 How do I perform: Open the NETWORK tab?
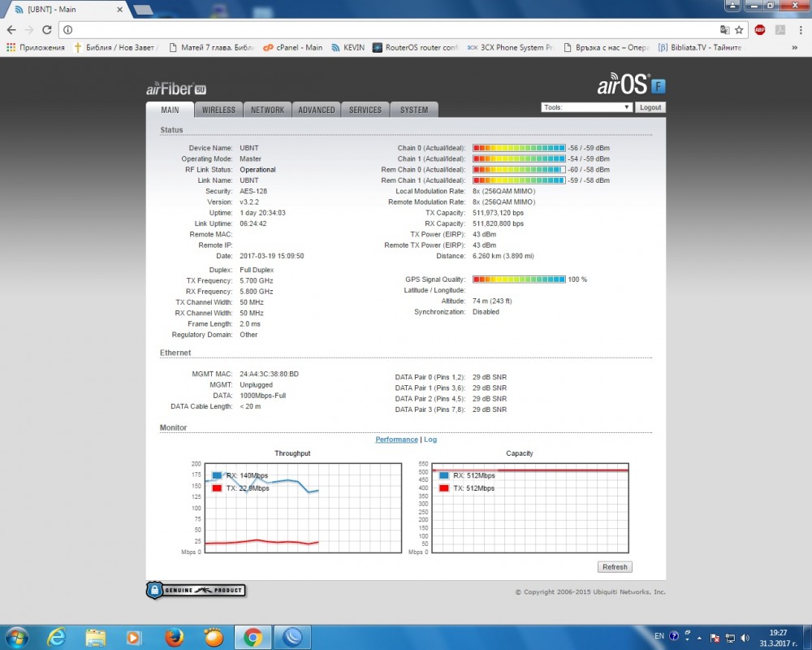click(267, 110)
